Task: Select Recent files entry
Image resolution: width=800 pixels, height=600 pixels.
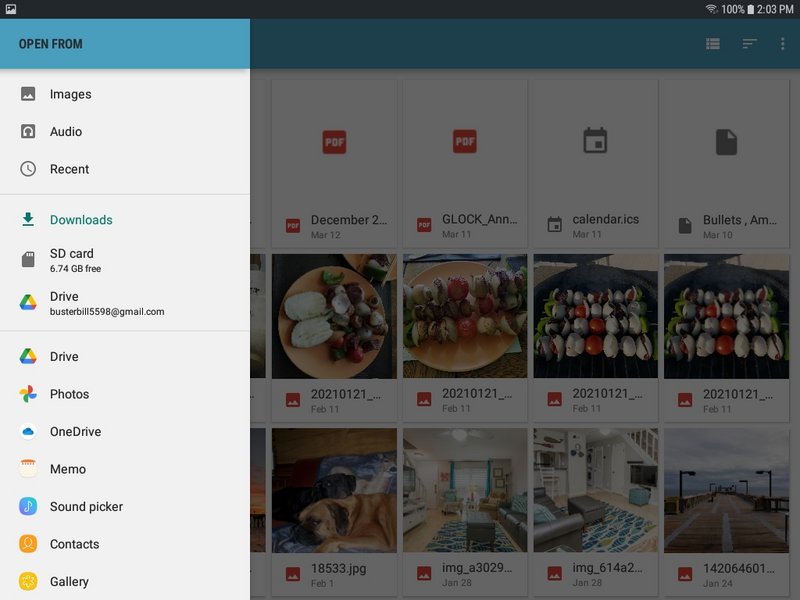Action: (x=125, y=169)
